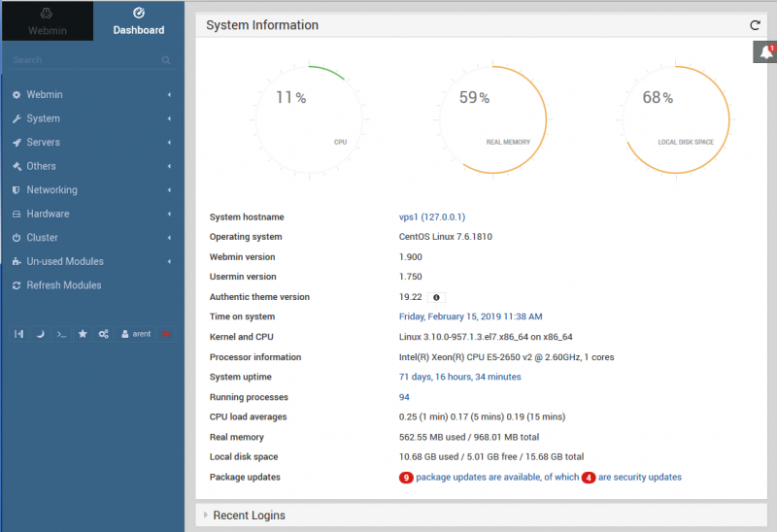Click the arrow beside Cluster category
This screenshot has height=532, width=777.
point(169,237)
